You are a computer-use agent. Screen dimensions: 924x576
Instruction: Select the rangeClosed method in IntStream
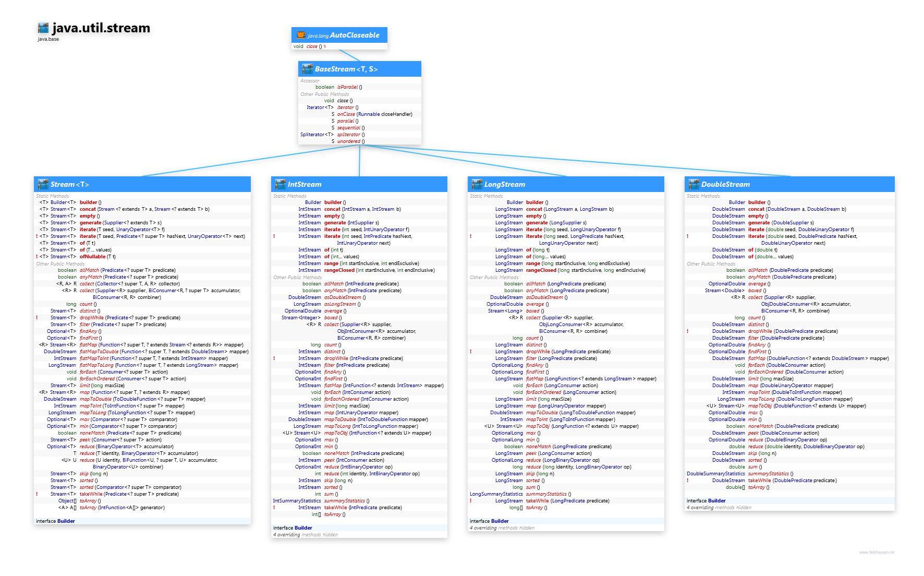(x=339, y=270)
